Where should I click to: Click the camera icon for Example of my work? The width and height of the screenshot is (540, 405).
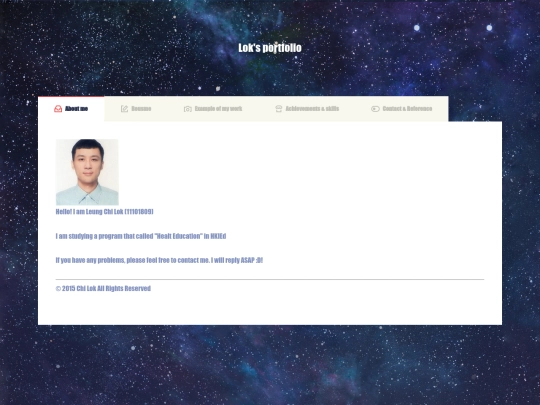point(188,109)
